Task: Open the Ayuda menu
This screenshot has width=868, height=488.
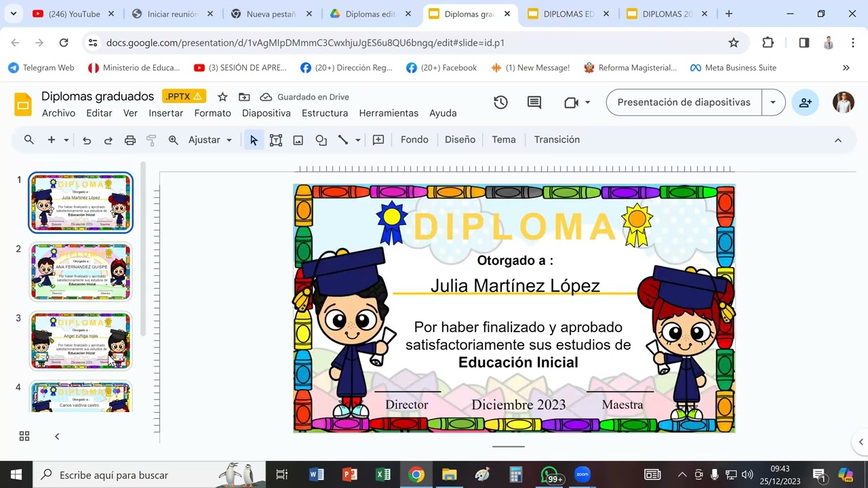Action: [x=443, y=113]
